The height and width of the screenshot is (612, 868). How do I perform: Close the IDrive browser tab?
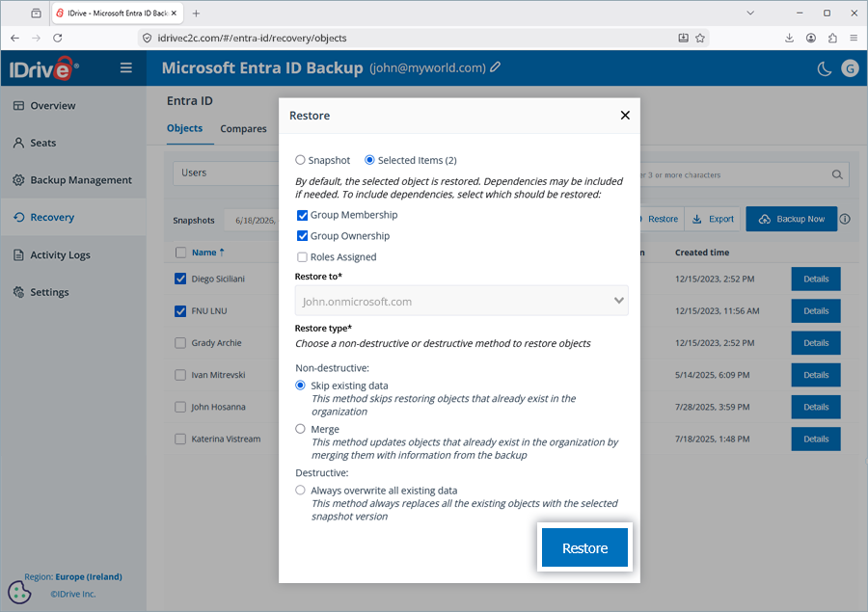(x=174, y=13)
